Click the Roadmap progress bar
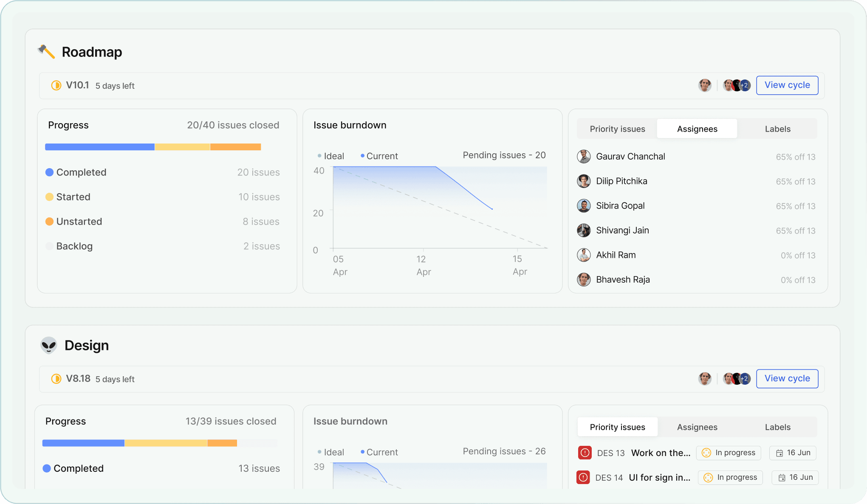Screen dimensions: 867x504 coord(153,146)
